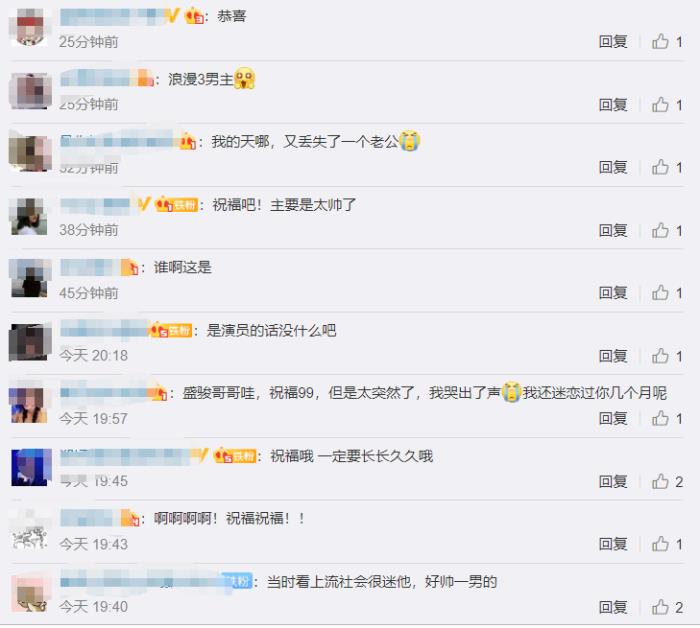Click thumbs-up on '浪漫3男主' comment

point(660,104)
